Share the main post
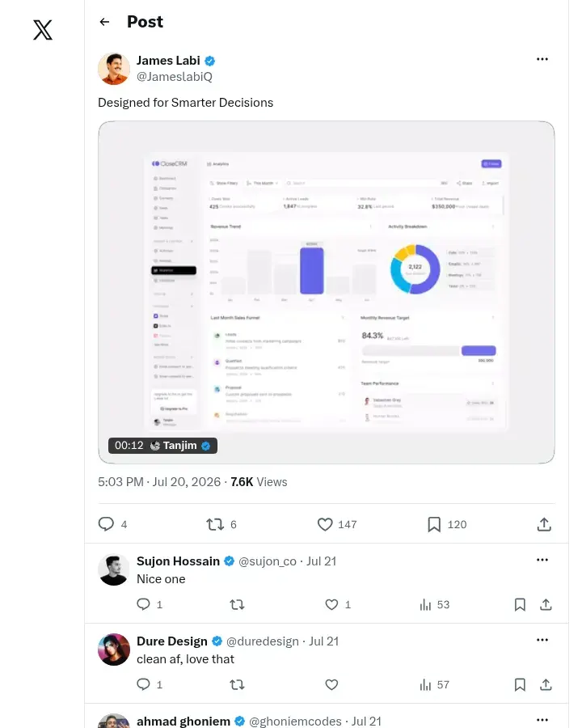Image resolution: width=582 pixels, height=728 pixels. tap(544, 525)
